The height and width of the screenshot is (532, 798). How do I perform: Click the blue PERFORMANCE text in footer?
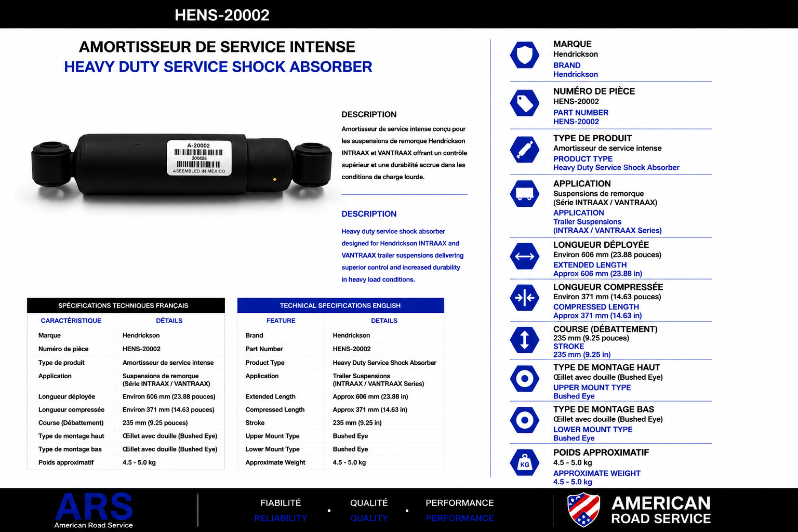point(460,518)
